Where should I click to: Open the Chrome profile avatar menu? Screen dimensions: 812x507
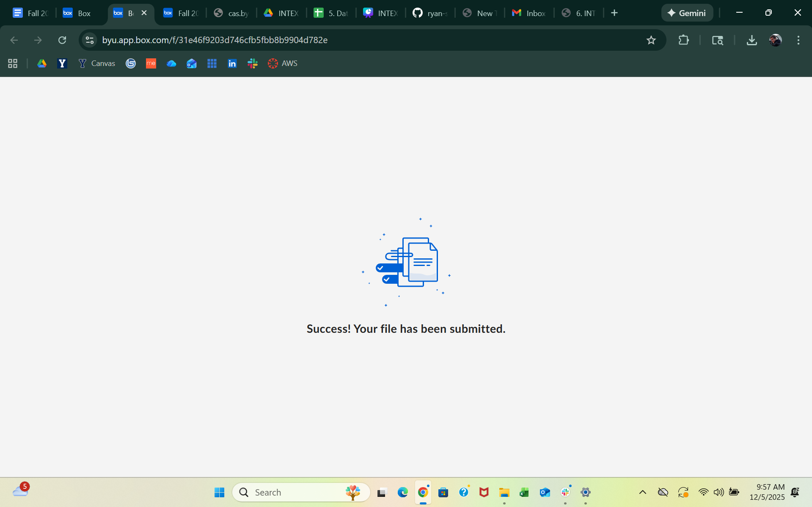click(x=775, y=40)
